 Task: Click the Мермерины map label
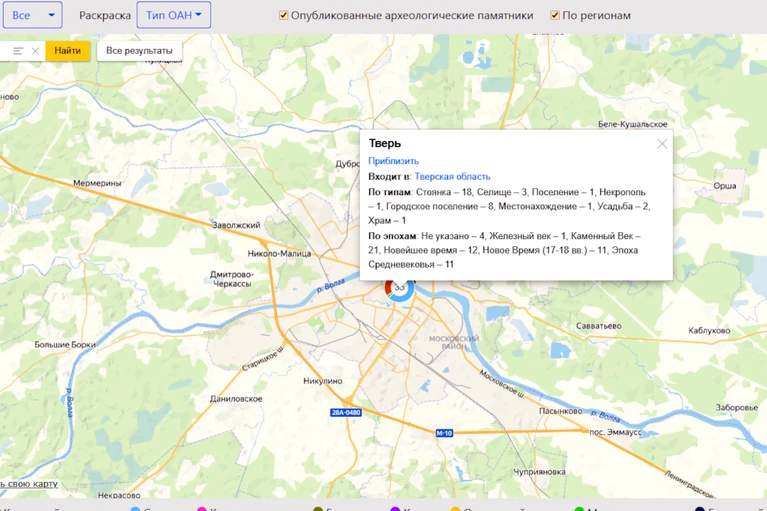point(97,183)
